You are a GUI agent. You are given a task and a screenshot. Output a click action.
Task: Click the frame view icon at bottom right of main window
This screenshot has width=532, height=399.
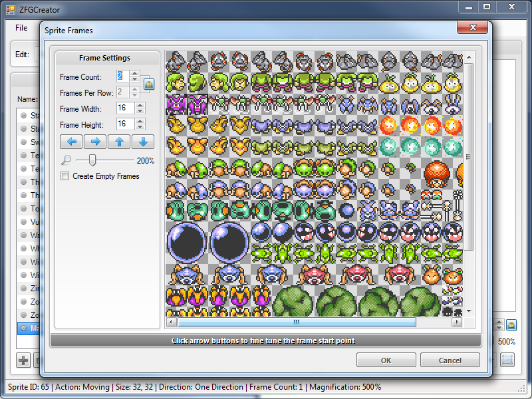(x=507, y=360)
